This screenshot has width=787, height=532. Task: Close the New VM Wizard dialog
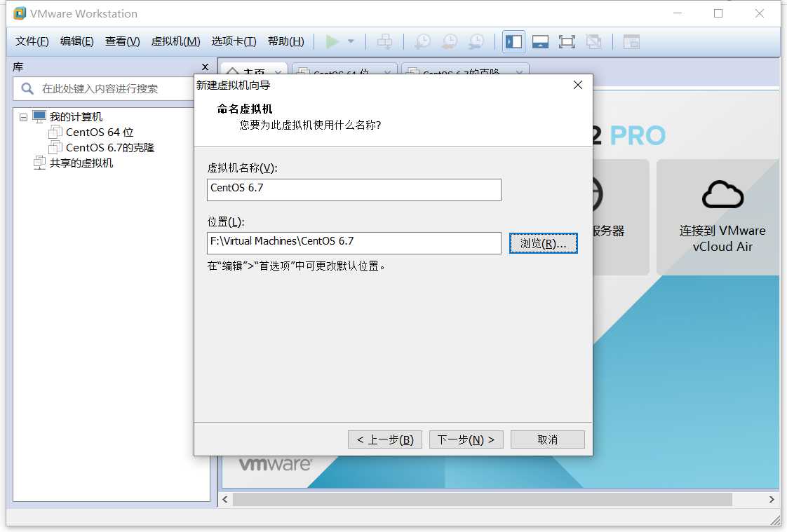pos(578,85)
